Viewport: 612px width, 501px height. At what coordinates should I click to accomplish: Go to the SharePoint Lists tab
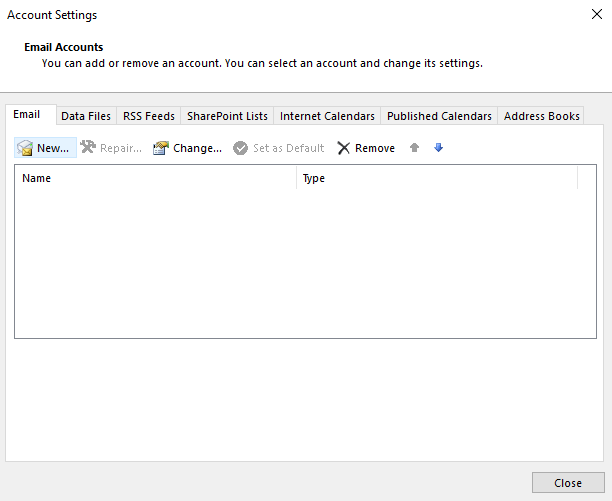click(x=227, y=116)
